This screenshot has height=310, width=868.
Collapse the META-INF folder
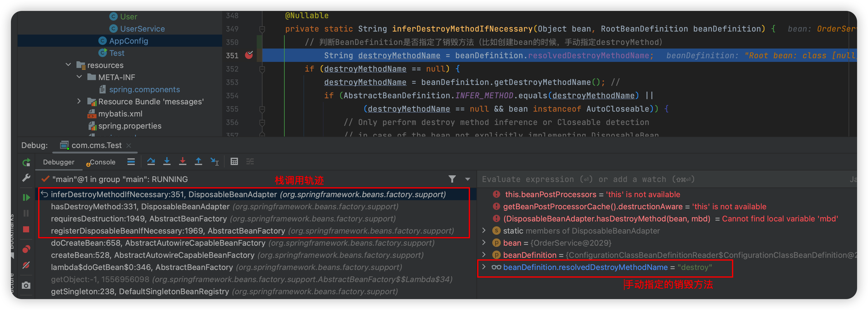80,77
